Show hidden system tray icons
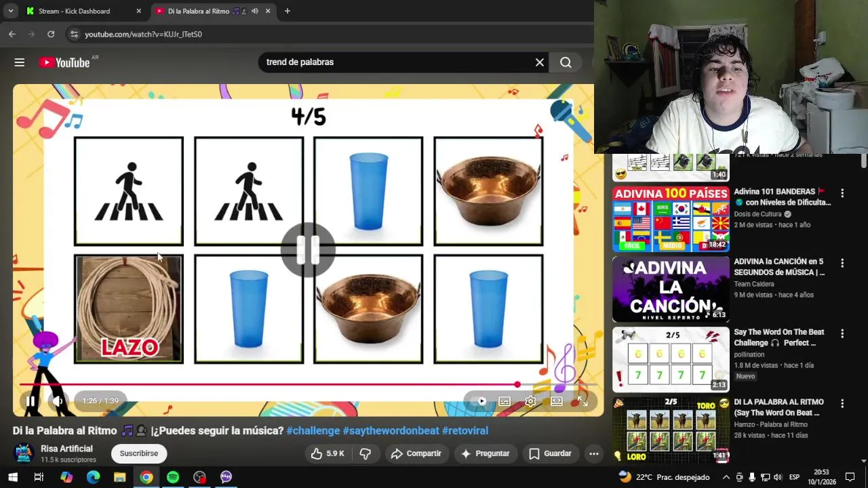 click(726, 477)
